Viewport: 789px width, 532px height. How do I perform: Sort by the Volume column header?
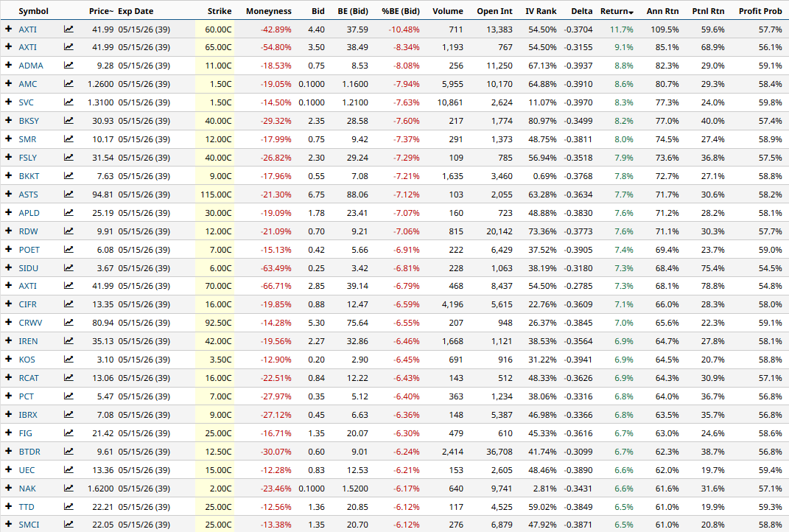[x=448, y=11]
